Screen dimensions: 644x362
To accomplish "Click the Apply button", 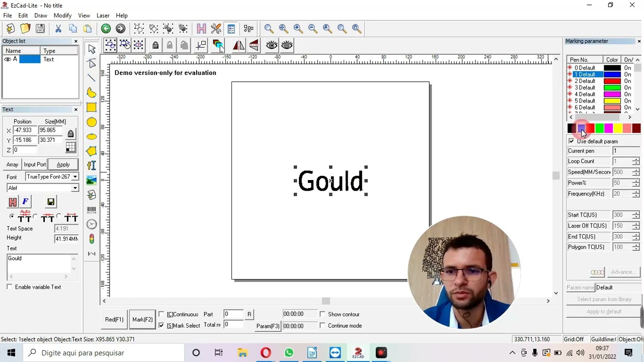I will pyautogui.click(x=63, y=164).
